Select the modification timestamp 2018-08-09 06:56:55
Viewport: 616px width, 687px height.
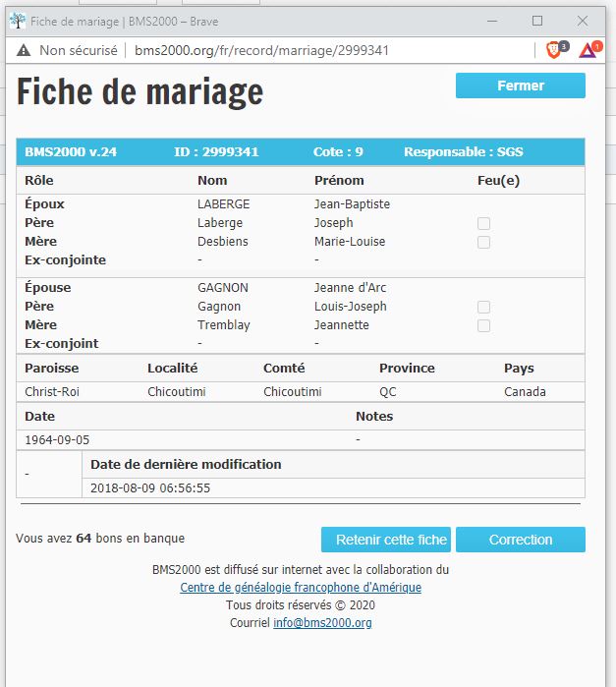pyautogui.click(x=150, y=488)
